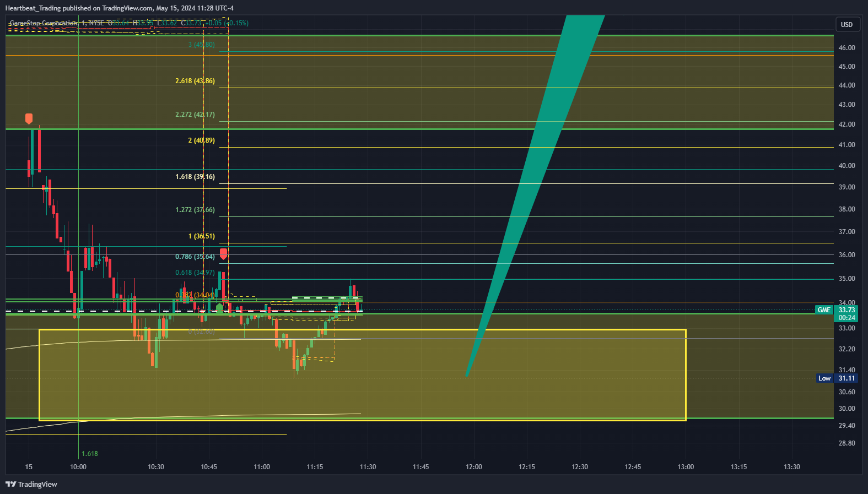Click the green marker near 0.382 level

220,308
